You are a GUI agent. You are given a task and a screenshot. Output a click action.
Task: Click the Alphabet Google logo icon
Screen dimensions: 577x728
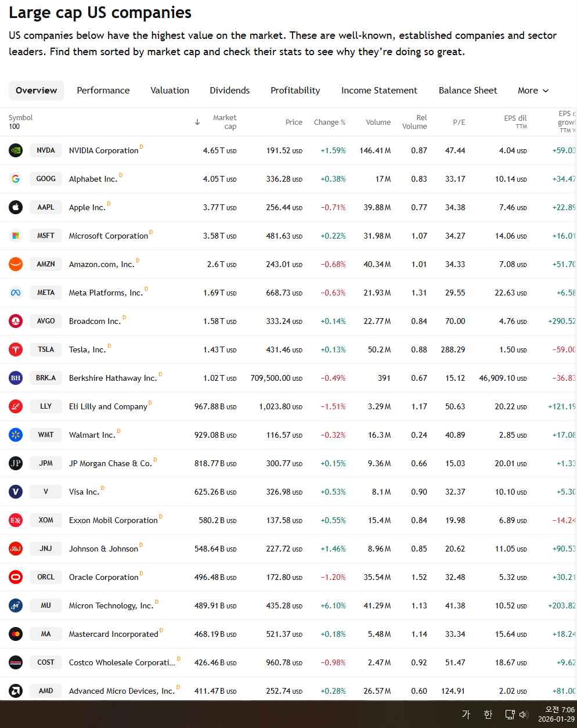coord(16,179)
